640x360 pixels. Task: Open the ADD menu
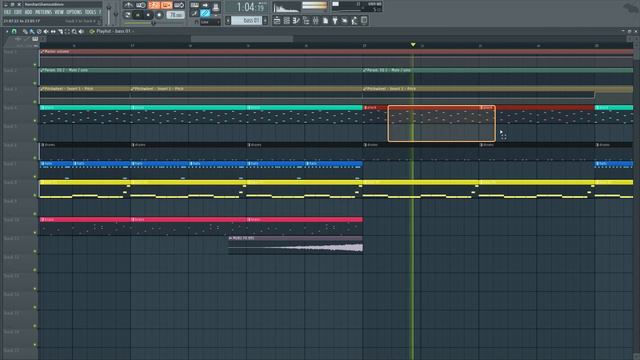click(28, 12)
